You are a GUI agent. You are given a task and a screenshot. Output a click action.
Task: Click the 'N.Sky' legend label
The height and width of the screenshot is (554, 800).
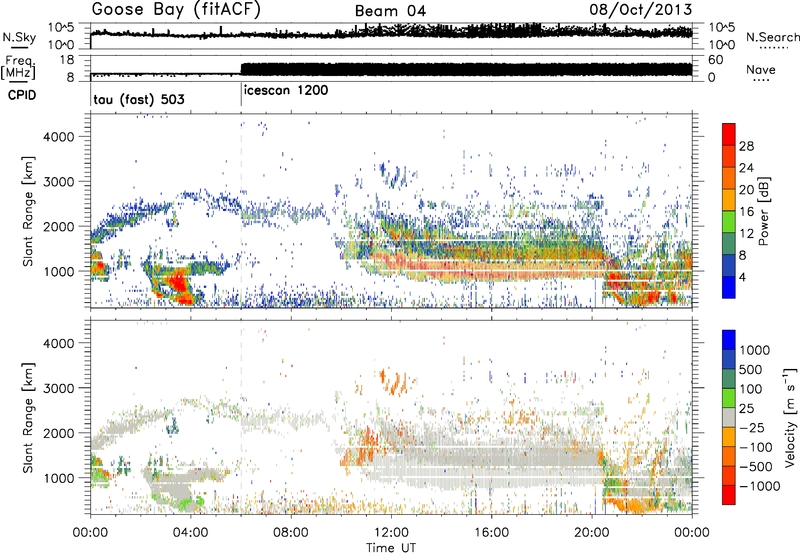pyautogui.click(x=19, y=37)
